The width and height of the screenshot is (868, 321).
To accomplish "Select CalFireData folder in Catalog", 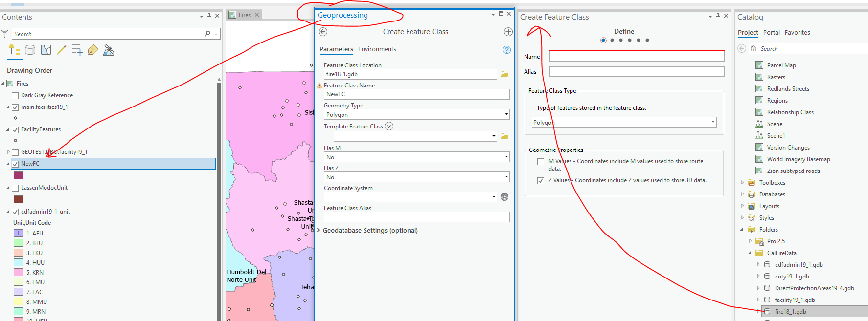I will tap(781, 253).
